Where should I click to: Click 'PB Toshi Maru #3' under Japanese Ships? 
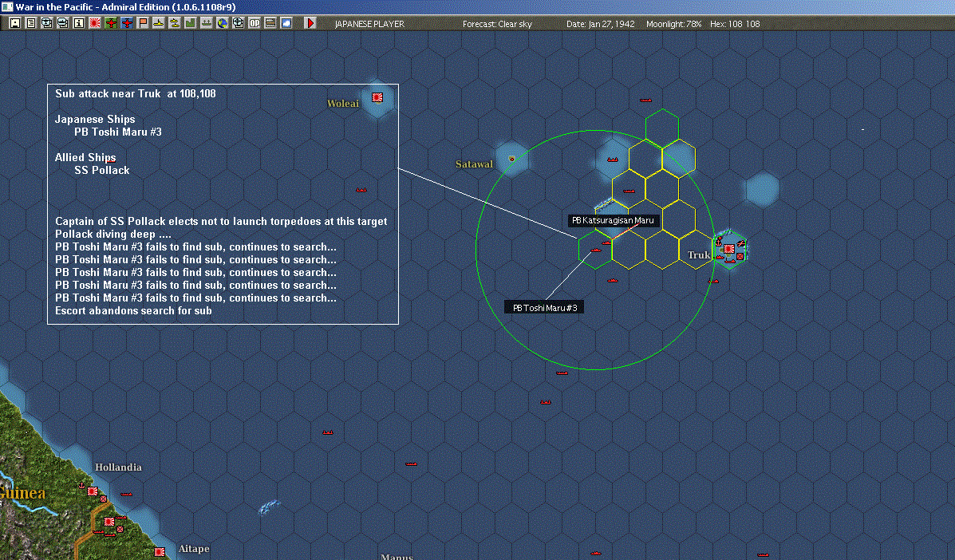[117, 132]
